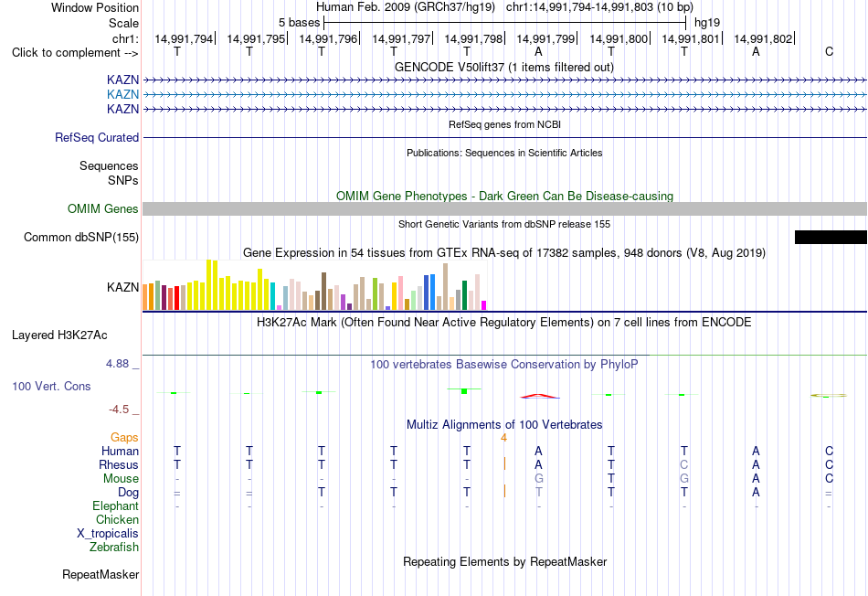
Task: Select the Rhesus alignment row label
Action: [x=119, y=464]
